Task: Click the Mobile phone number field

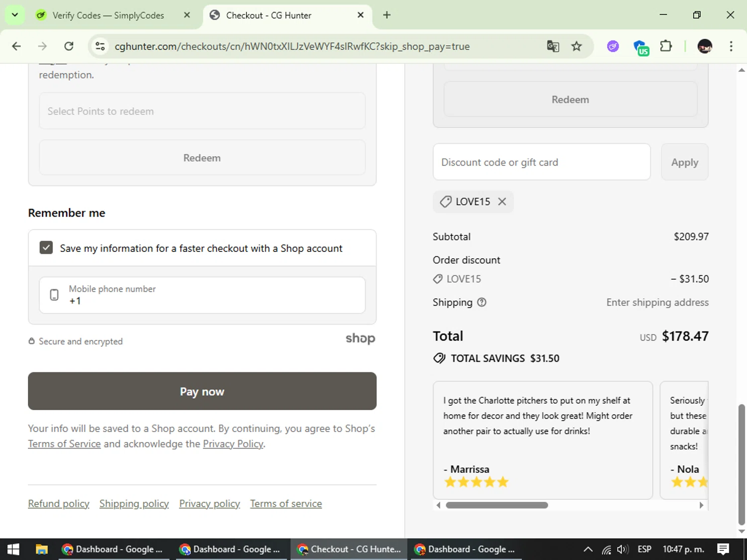Action: pos(202,295)
